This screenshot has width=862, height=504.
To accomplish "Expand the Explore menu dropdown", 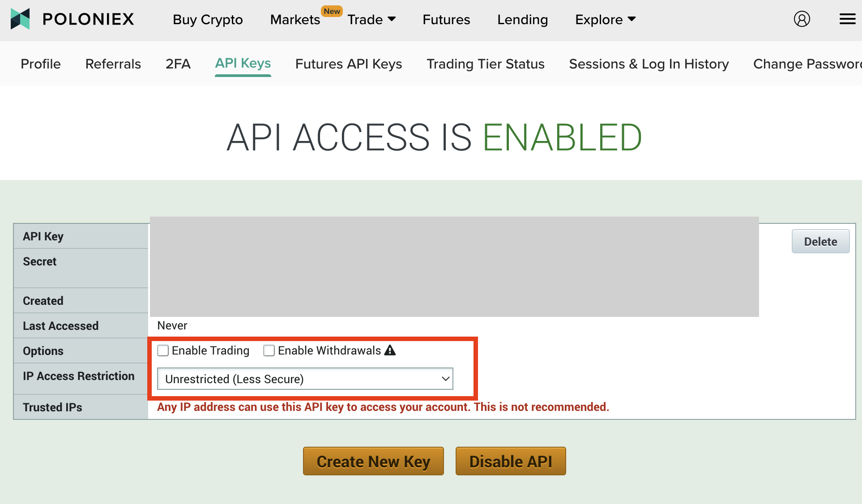I will 605,20.
